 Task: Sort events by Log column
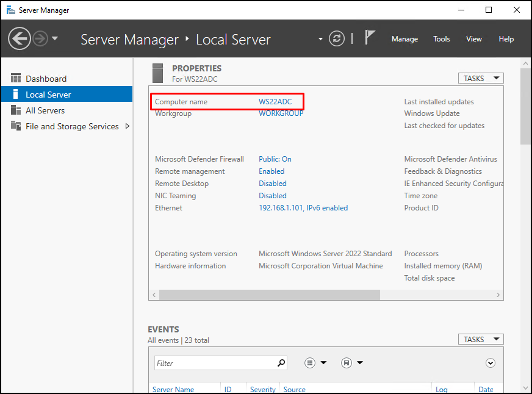click(x=442, y=389)
